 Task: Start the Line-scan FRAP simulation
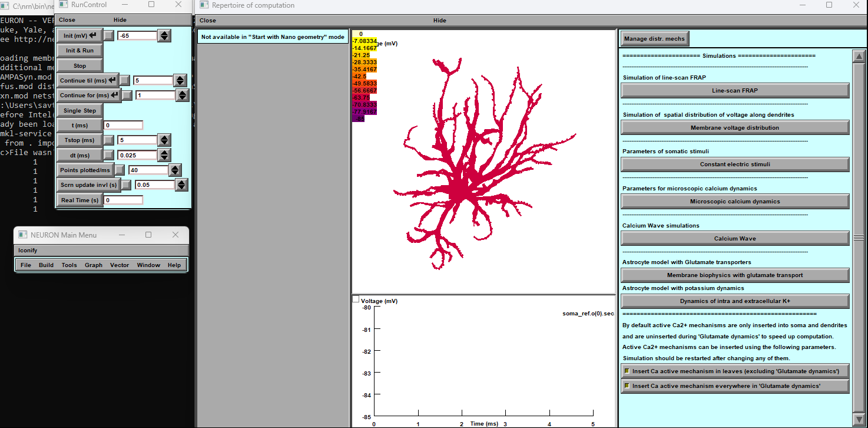click(734, 91)
